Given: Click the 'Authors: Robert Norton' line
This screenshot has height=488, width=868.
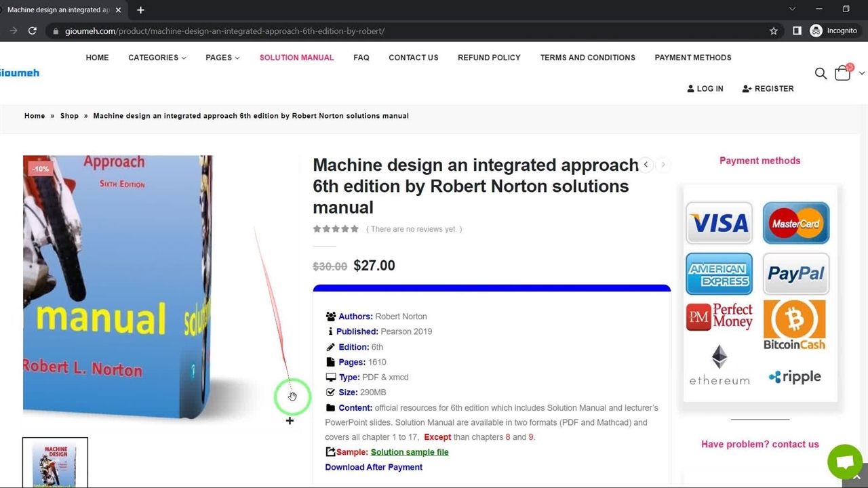Looking at the screenshot, I should point(376,317).
